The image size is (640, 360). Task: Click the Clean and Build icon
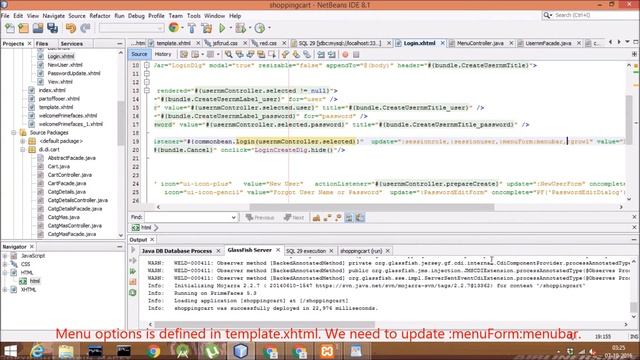pos(207,28)
